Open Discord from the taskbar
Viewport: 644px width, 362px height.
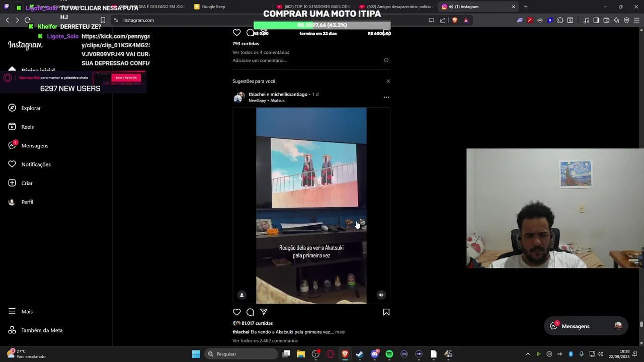(x=374, y=354)
